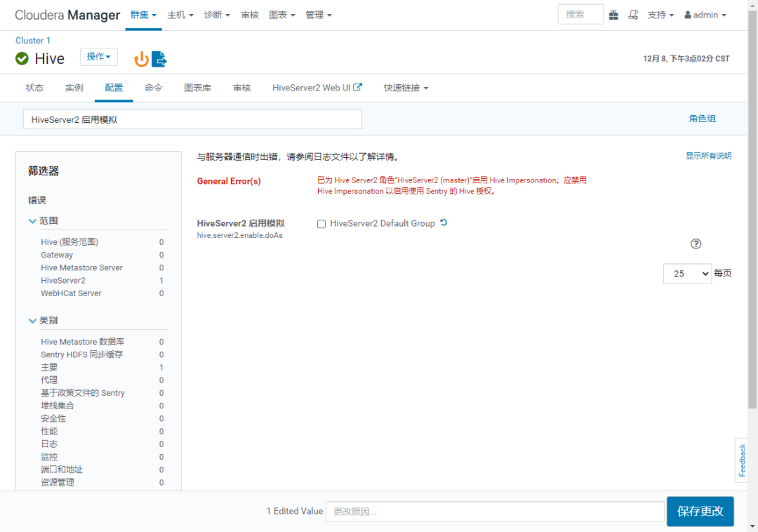This screenshot has width=758, height=532.
Task: Click the green Hive health status icon
Action: pyautogui.click(x=22, y=58)
